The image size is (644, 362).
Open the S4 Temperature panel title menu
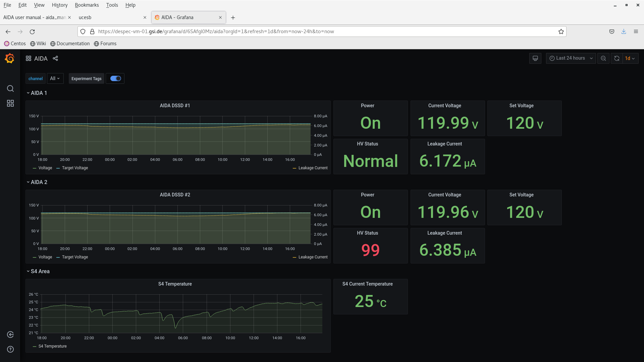coord(175,284)
